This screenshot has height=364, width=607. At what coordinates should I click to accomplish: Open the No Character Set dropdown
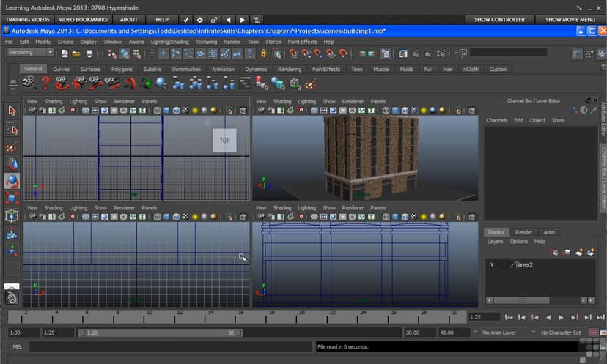pyautogui.click(x=561, y=333)
